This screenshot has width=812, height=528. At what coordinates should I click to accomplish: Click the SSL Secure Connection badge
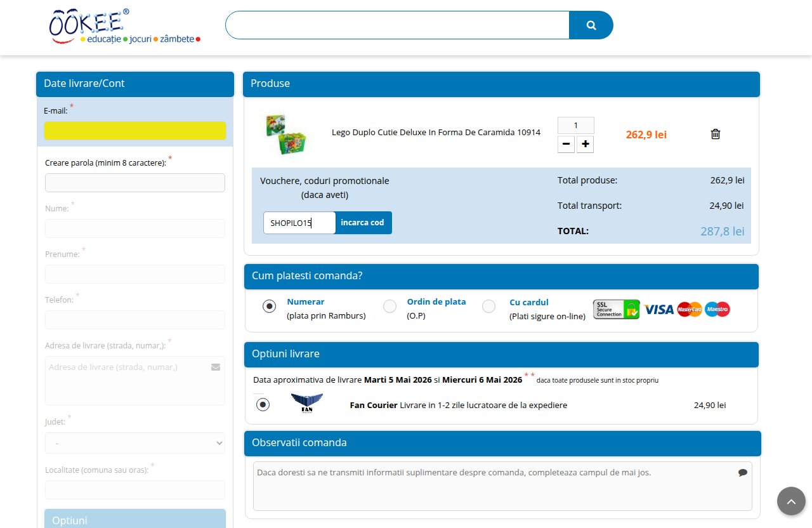coord(616,309)
